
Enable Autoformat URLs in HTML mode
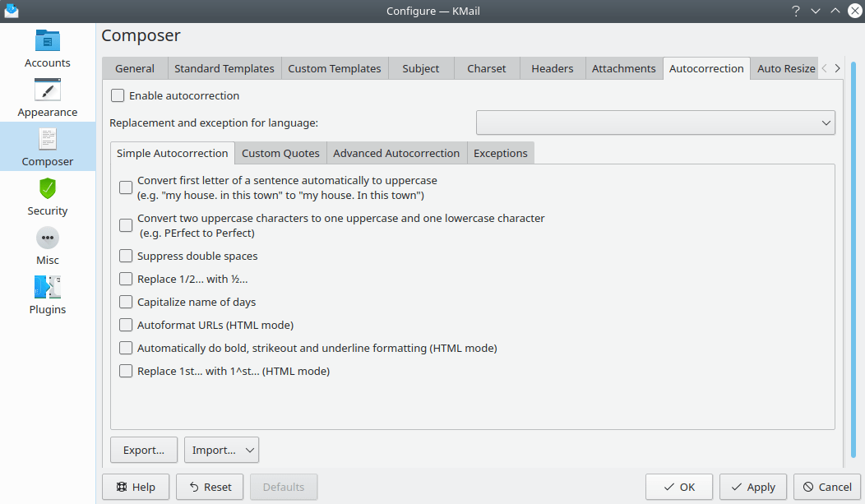tap(126, 325)
